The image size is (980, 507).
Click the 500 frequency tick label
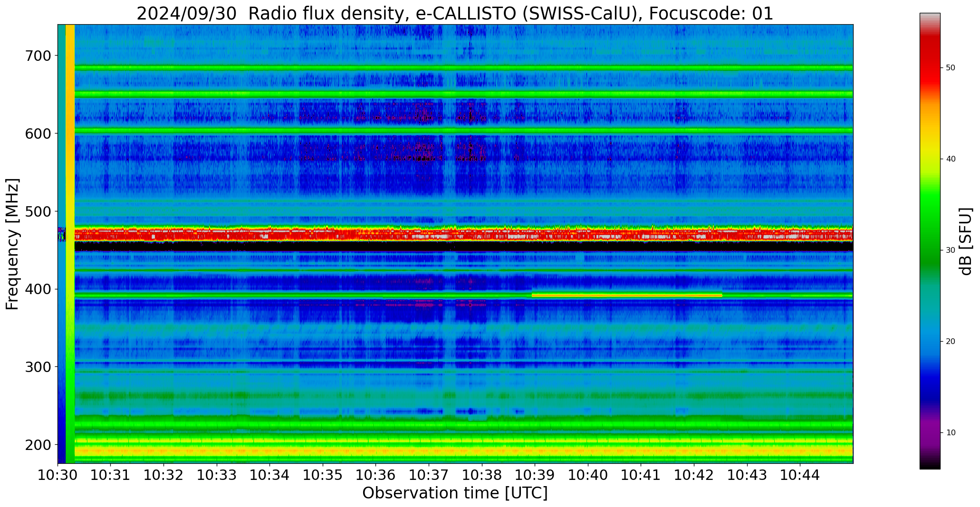pyautogui.click(x=38, y=211)
